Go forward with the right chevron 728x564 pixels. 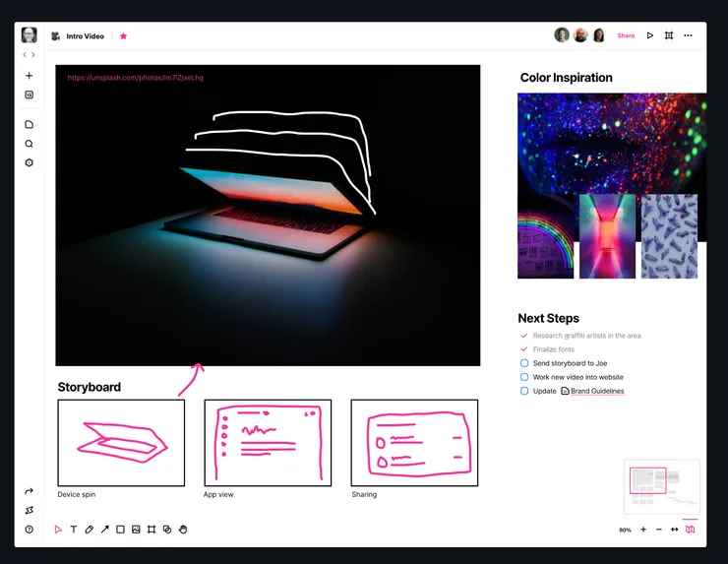pos(33,55)
